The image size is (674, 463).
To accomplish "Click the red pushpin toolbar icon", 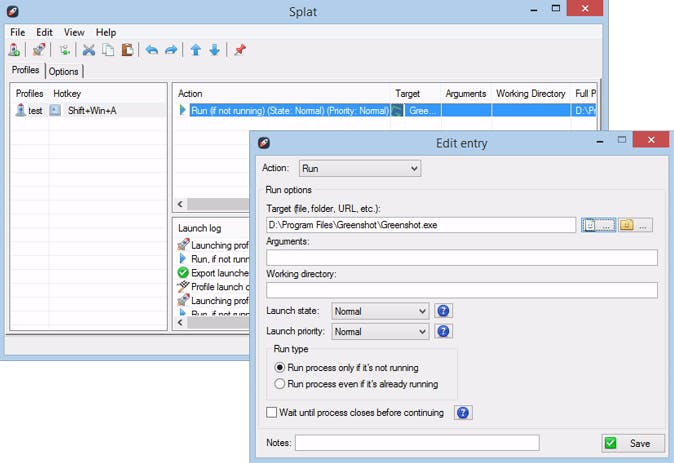I will click(x=240, y=50).
